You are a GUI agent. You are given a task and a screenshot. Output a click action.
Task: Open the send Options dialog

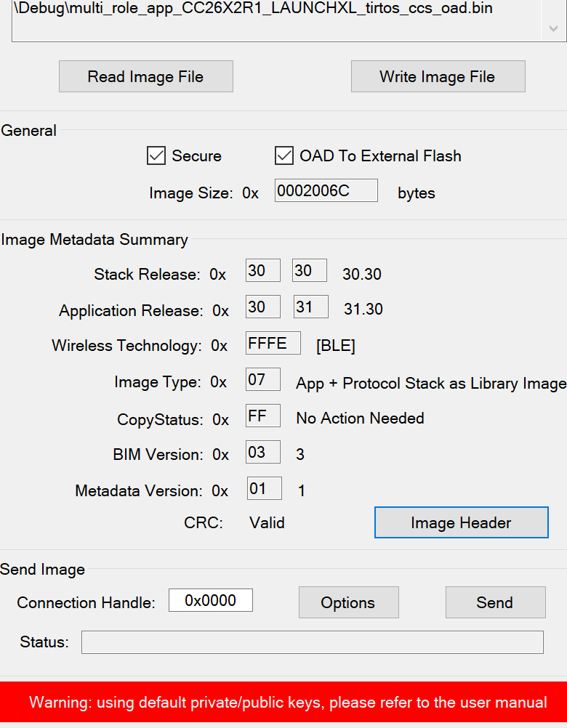click(x=348, y=602)
